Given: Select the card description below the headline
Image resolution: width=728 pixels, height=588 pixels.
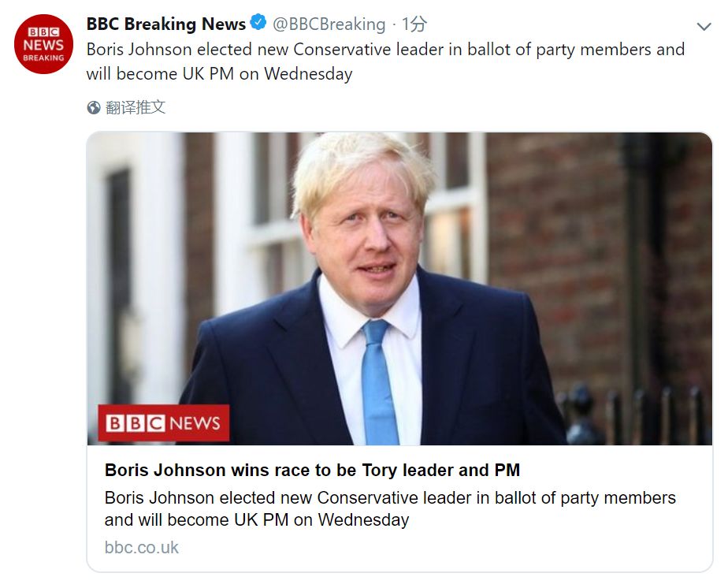Looking at the screenshot, I should (390, 508).
